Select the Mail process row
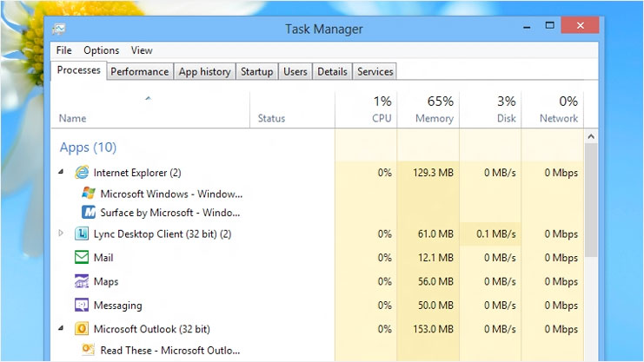 [x=317, y=257]
